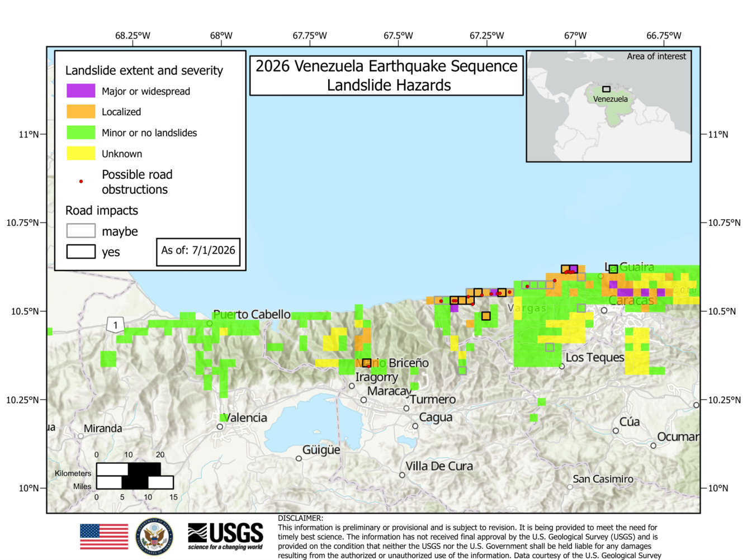Click the 'Puerto Cabello' city label
Screen dimensions: 747x560
252,315
